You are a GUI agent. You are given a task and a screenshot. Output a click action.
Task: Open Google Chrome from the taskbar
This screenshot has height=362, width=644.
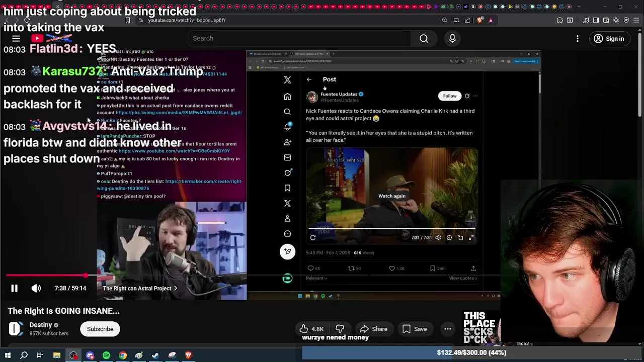pos(123,355)
